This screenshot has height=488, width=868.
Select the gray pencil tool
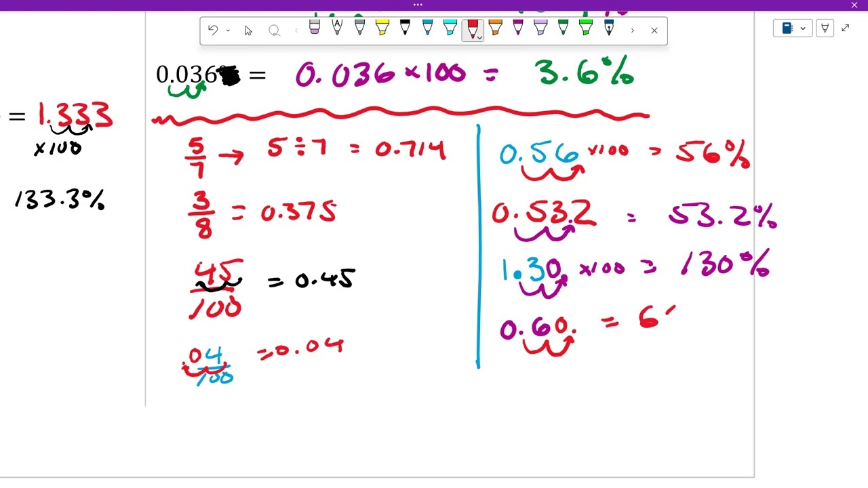tap(359, 28)
